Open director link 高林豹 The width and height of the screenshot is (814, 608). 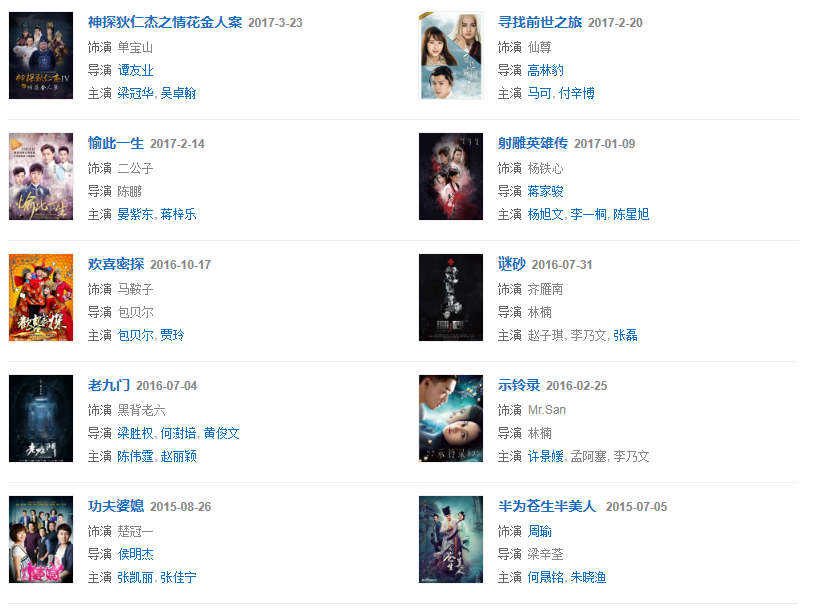click(x=546, y=70)
